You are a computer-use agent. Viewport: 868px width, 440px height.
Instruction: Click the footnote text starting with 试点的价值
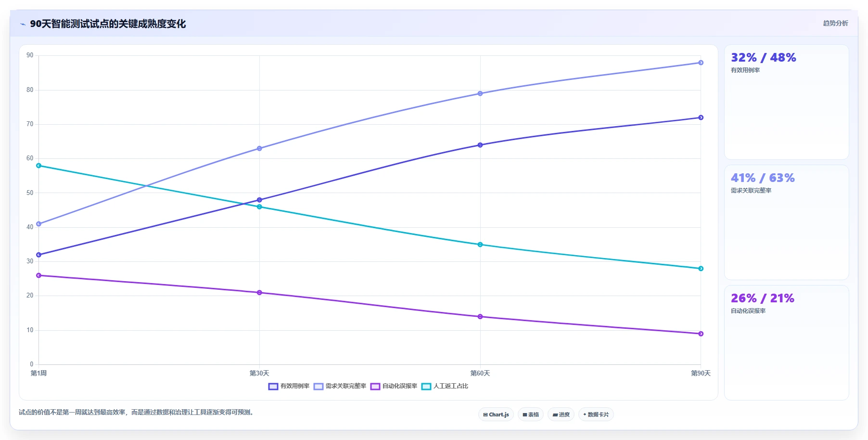(137, 413)
